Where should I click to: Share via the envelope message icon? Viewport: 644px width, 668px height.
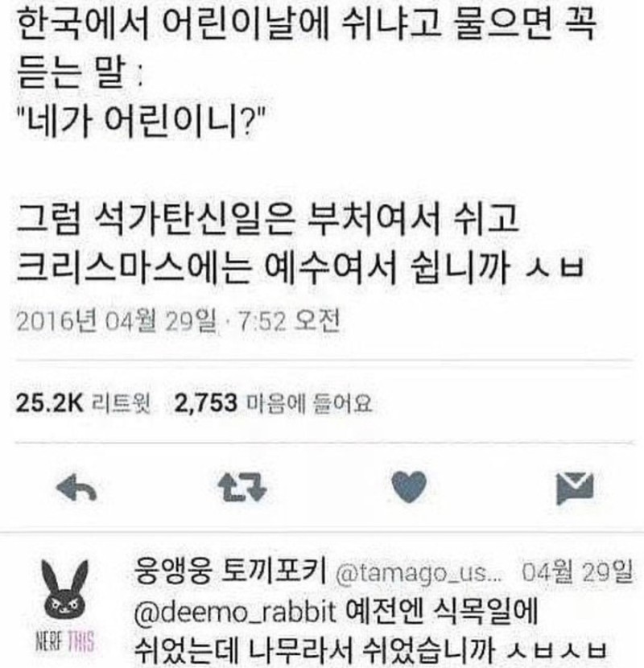575,489
